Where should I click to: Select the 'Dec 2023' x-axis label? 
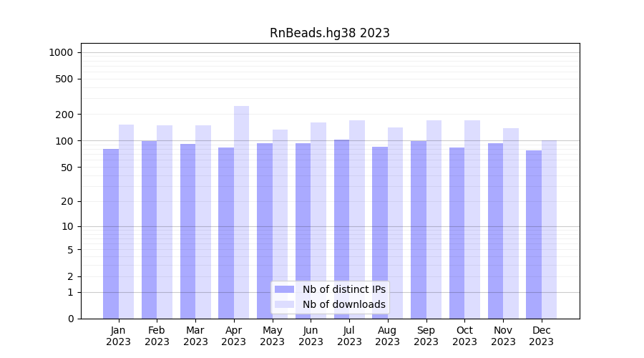(x=541, y=336)
